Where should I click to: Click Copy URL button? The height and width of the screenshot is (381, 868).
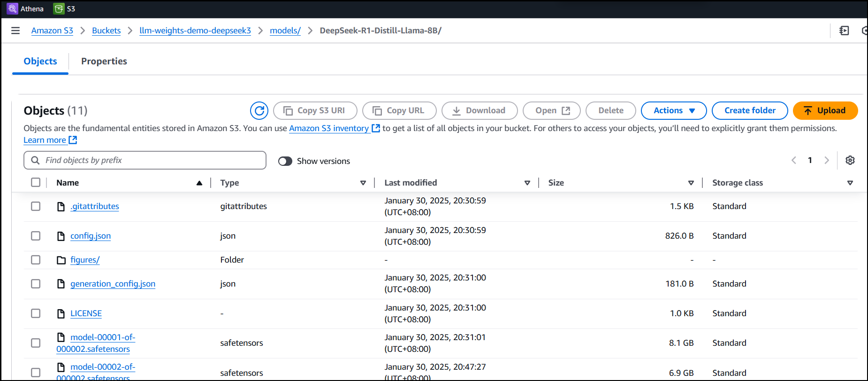point(399,110)
